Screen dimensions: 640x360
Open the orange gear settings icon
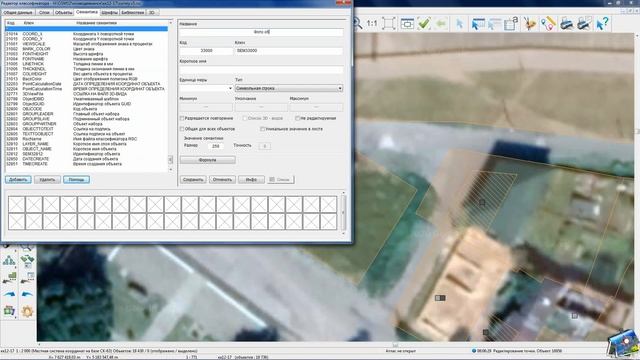27,311
